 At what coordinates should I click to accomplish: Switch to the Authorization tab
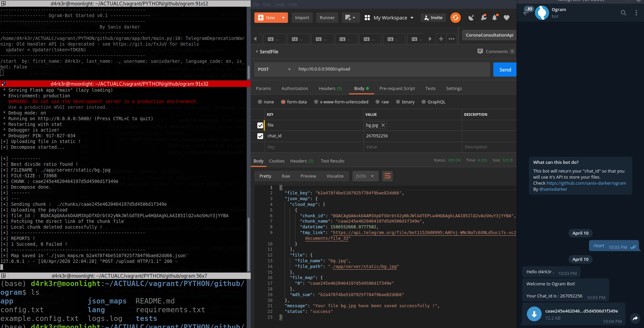(295, 88)
